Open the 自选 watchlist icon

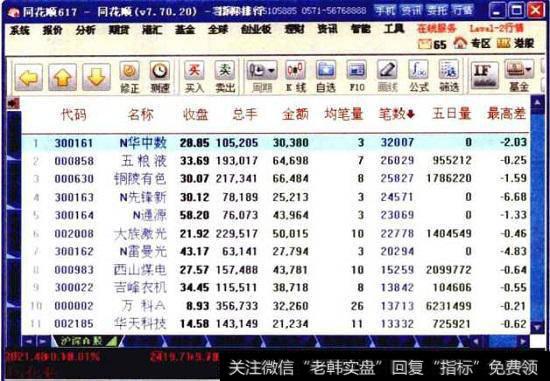pyautogui.click(x=326, y=78)
